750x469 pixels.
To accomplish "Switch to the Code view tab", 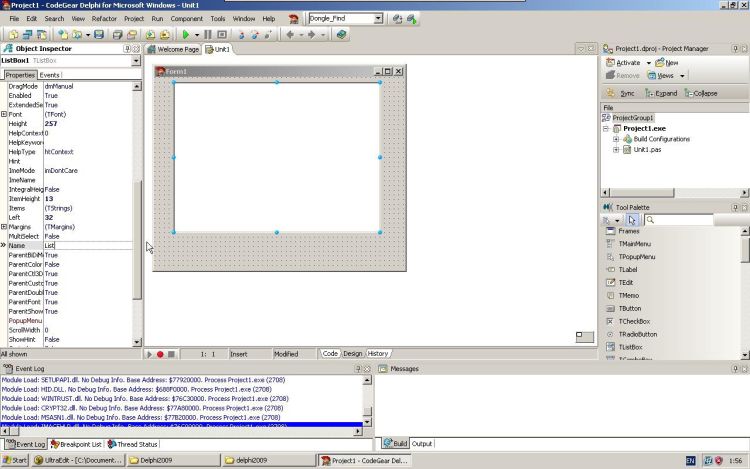I will [x=330, y=354].
